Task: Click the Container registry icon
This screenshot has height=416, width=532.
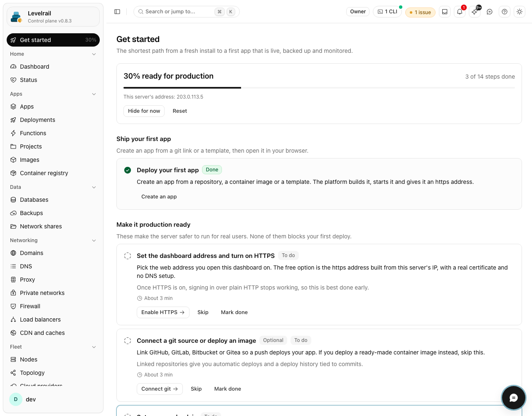Action: click(13, 173)
